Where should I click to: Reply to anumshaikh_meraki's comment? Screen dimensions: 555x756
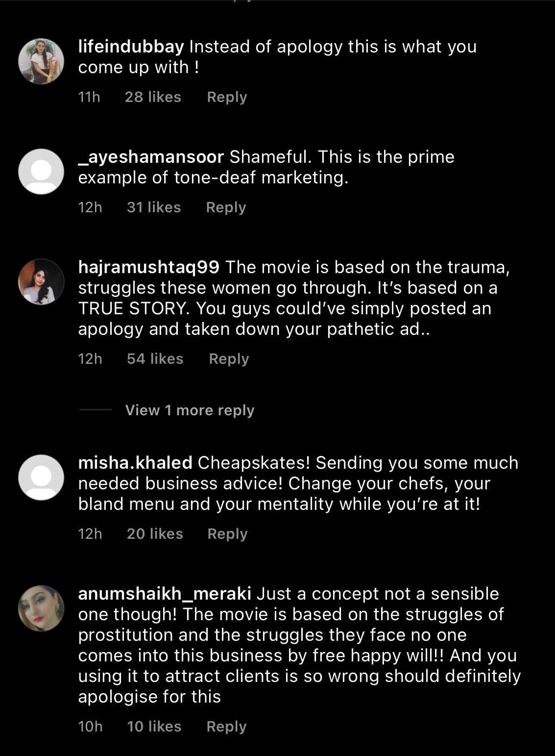pos(226,727)
